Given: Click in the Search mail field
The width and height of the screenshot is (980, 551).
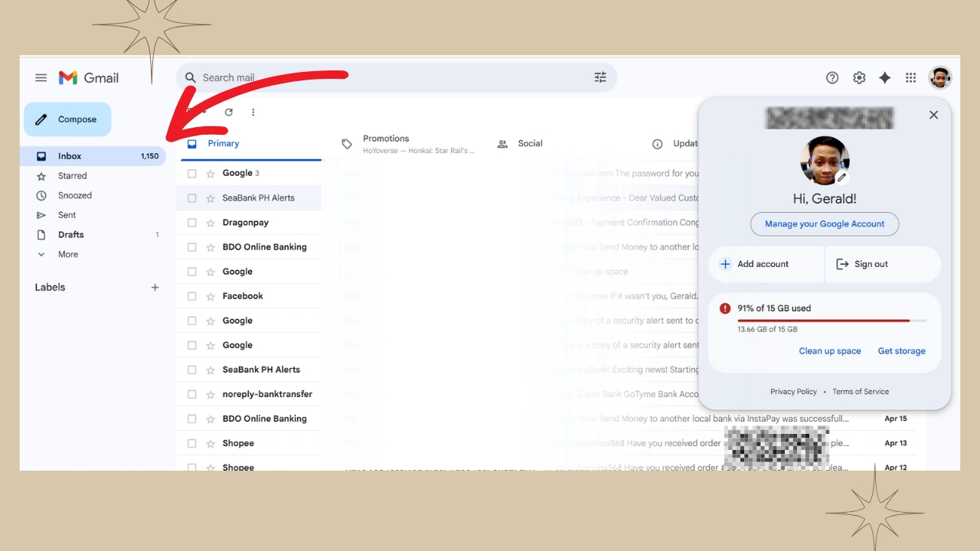Looking at the screenshot, I should tap(397, 77).
